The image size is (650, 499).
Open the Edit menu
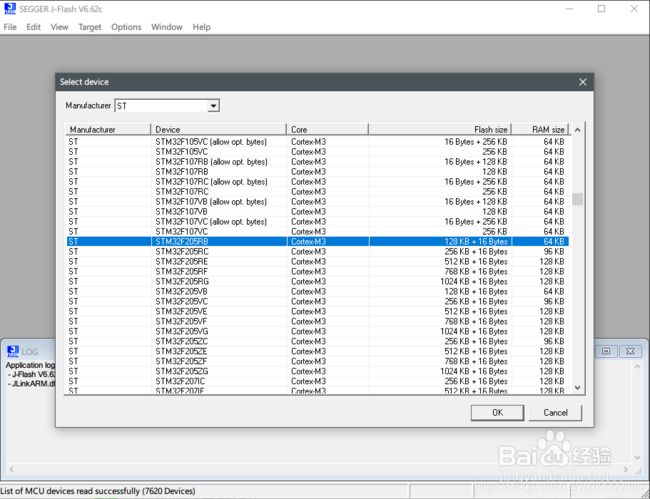[33, 27]
